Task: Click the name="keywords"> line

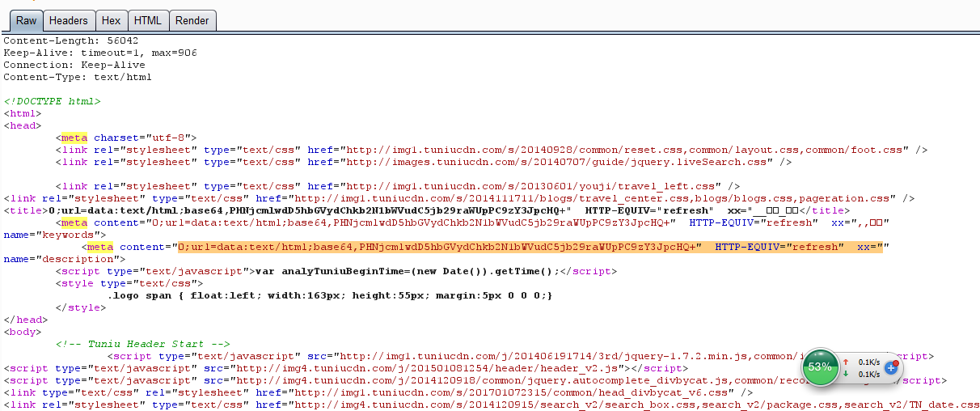Action: pos(55,235)
